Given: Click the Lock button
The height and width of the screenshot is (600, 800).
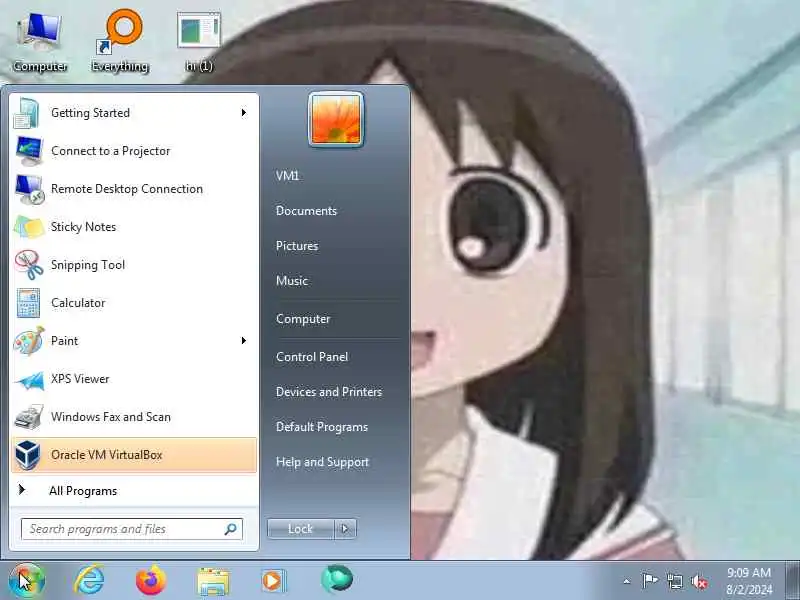Looking at the screenshot, I should coord(301,529).
